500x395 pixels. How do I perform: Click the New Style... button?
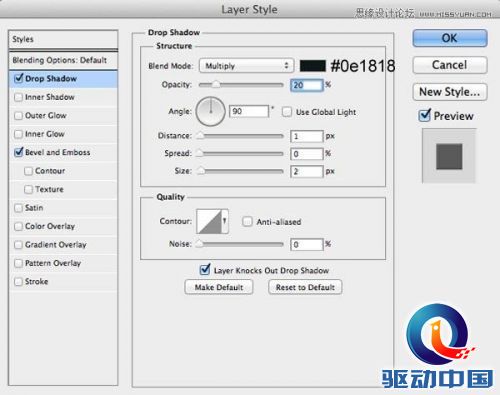click(450, 92)
